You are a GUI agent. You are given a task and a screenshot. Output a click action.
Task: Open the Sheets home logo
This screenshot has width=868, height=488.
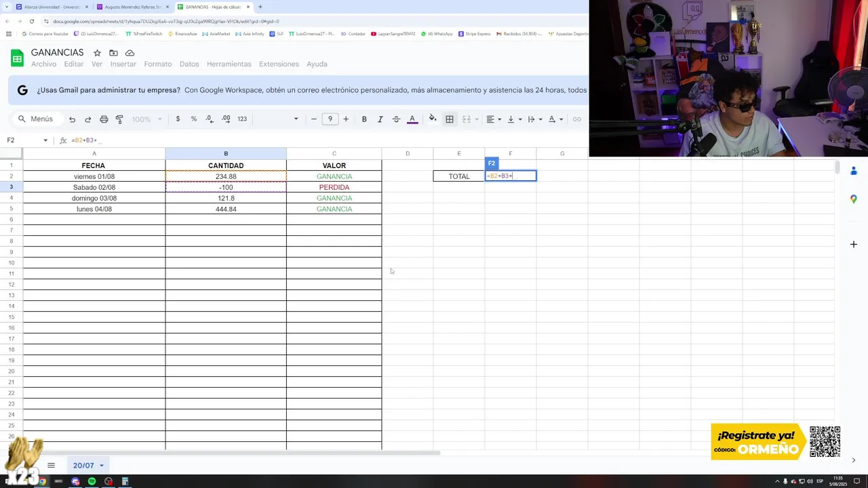pos(17,58)
